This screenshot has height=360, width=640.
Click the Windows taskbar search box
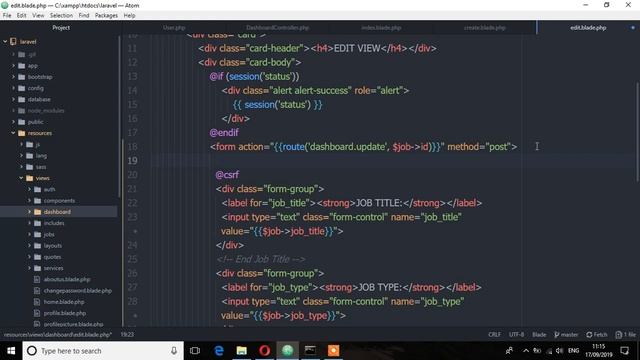(x=103, y=351)
